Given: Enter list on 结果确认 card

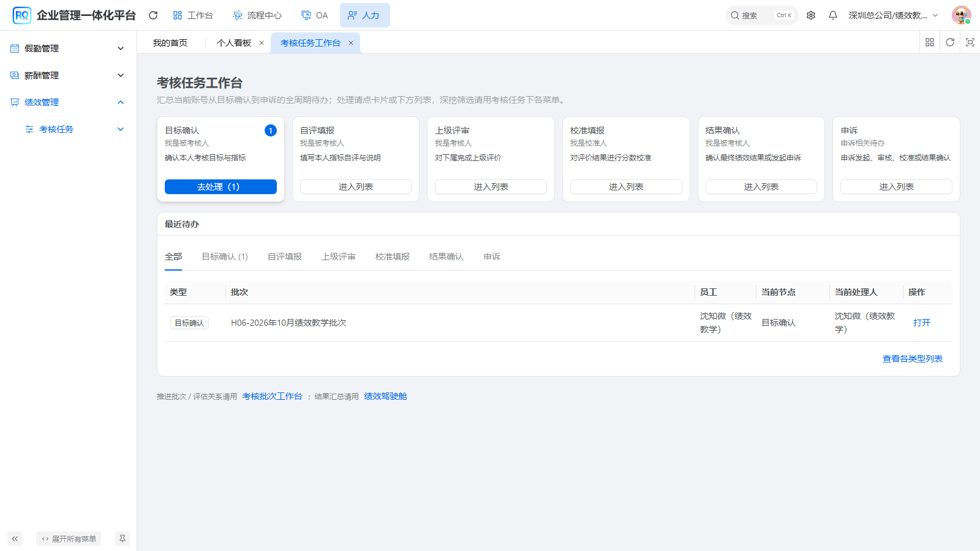Looking at the screenshot, I should (761, 187).
